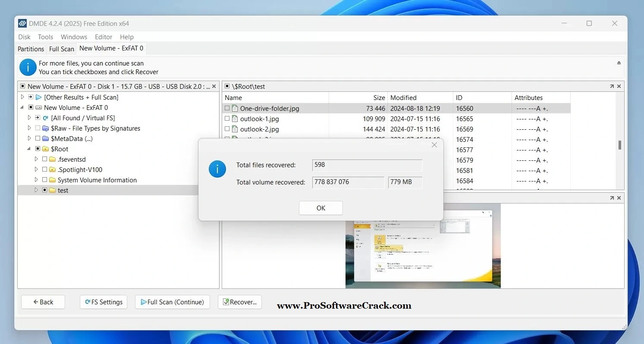Click the preview image thumbnail
This screenshot has width=644, height=344.
(x=423, y=246)
